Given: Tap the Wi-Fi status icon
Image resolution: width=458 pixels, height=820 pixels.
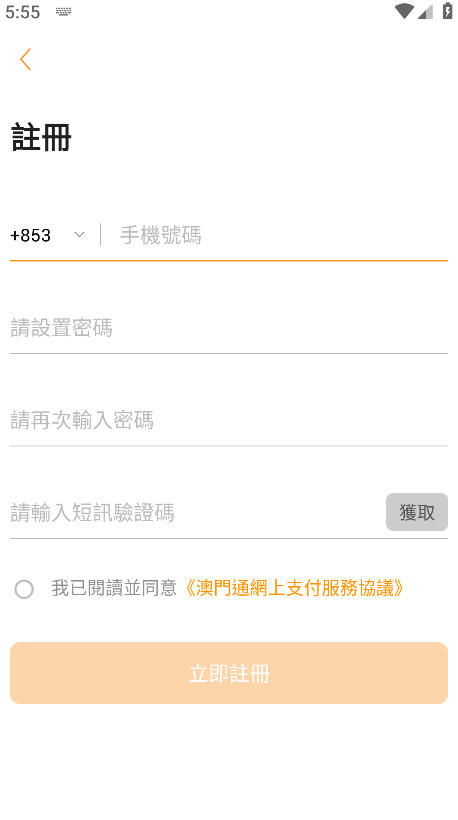Looking at the screenshot, I should point(404,11).
